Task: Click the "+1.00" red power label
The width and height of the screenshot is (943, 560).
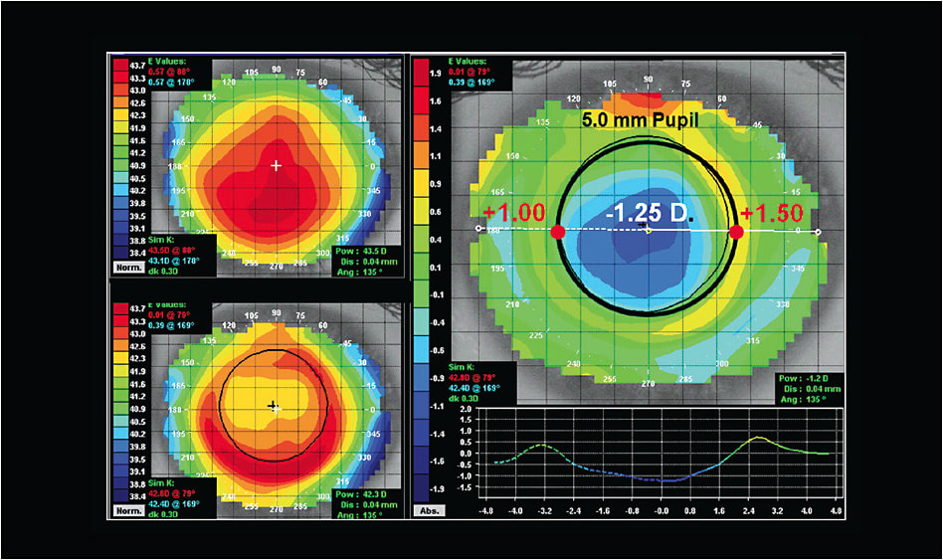Action: [513, 212]
